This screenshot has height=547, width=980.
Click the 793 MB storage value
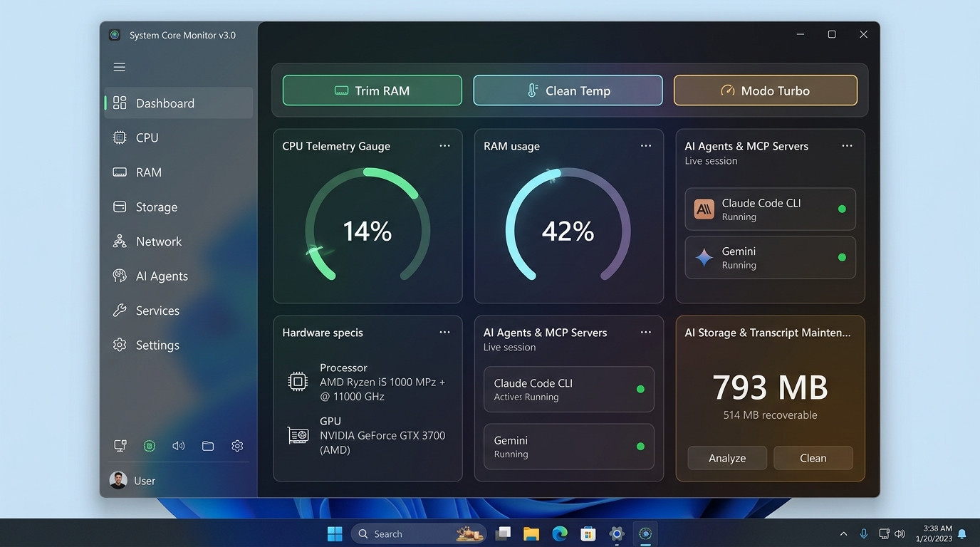(770, 387)
